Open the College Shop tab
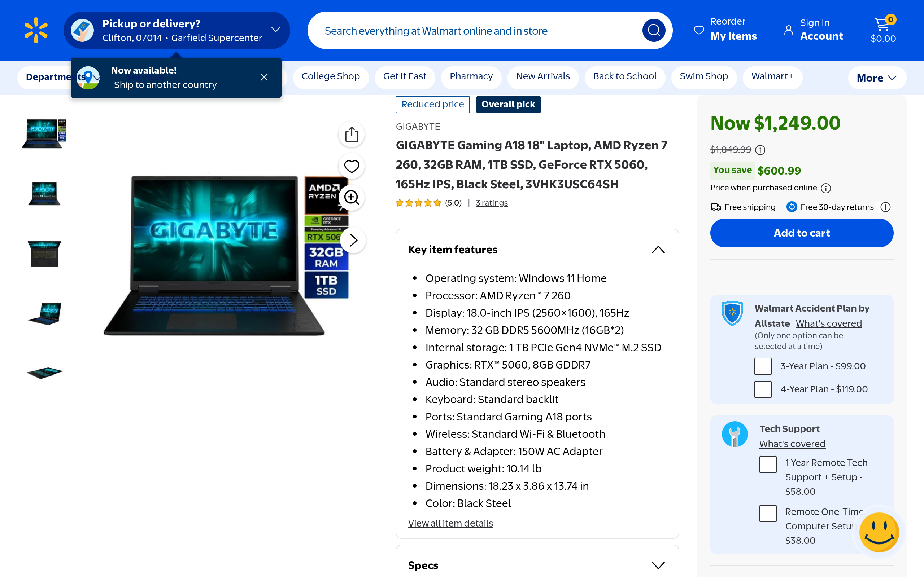The height and width of the screenshot is (577, 924). pos(331,77)
